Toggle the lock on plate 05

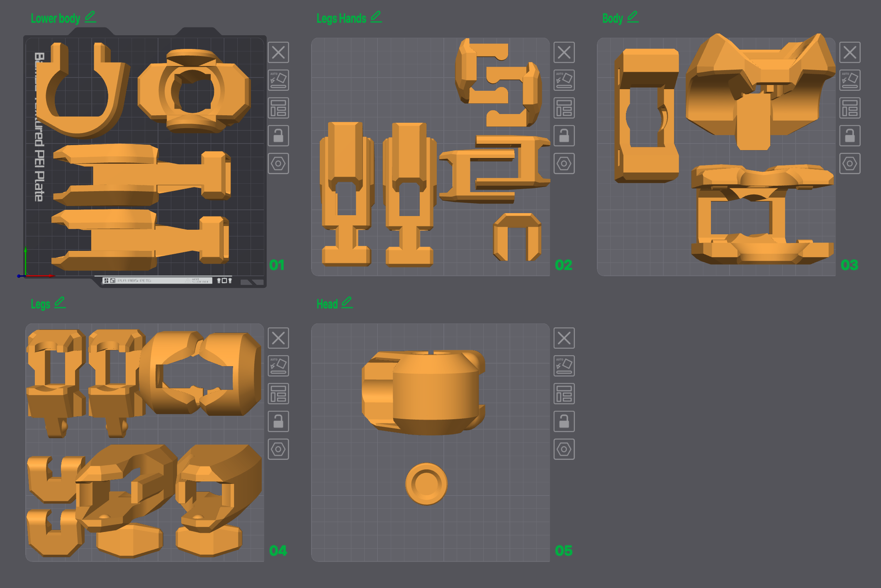(x=564, y=421)
